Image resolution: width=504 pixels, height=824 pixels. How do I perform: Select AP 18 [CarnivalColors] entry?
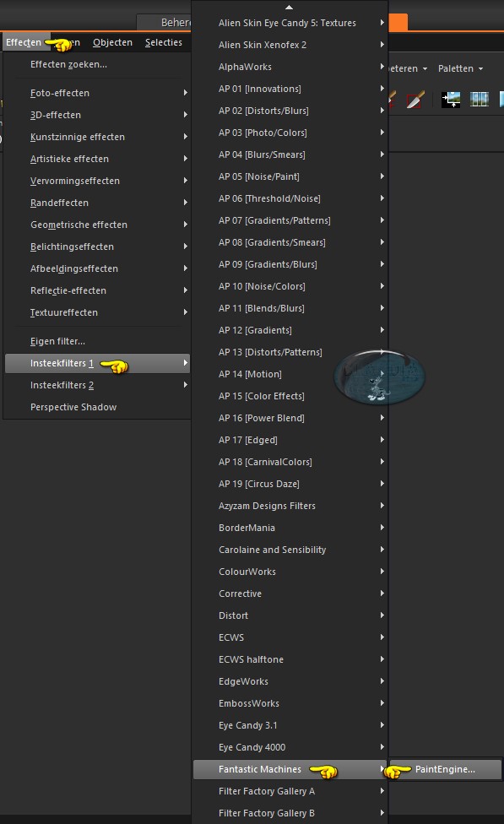coord(290,462)
